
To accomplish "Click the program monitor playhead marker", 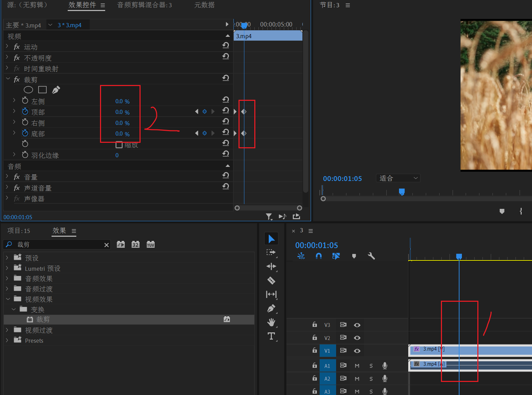I will point(401,191).
